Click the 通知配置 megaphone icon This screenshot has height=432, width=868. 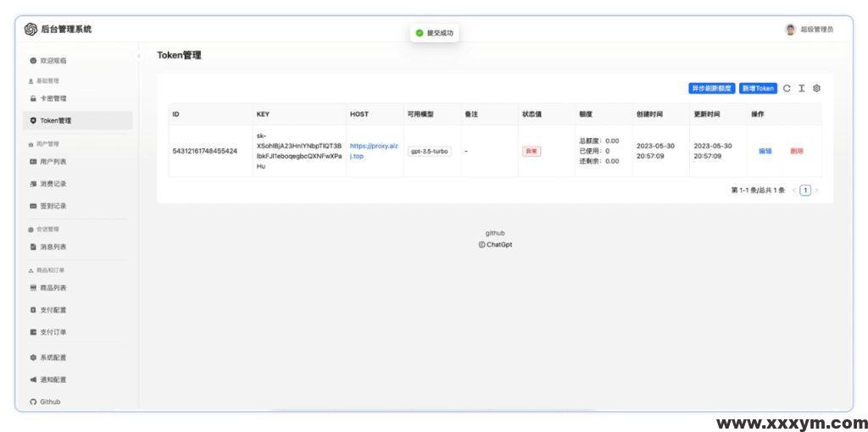[33, 379]
